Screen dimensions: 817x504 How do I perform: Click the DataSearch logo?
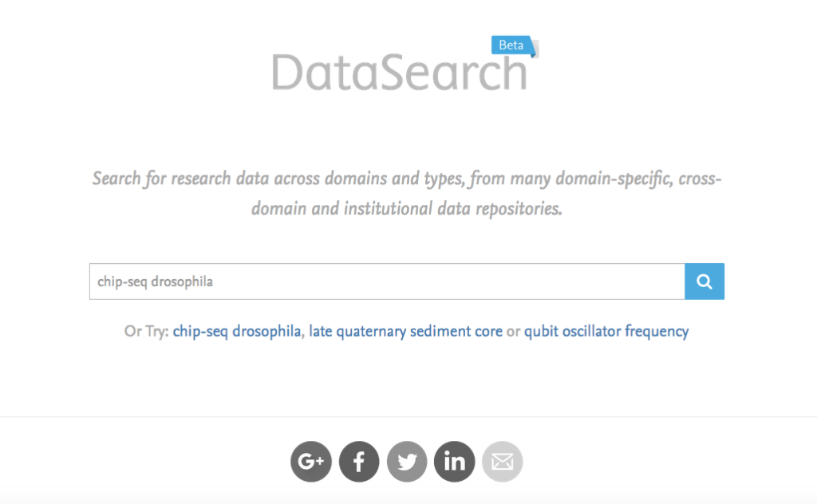tap(400, 70)
